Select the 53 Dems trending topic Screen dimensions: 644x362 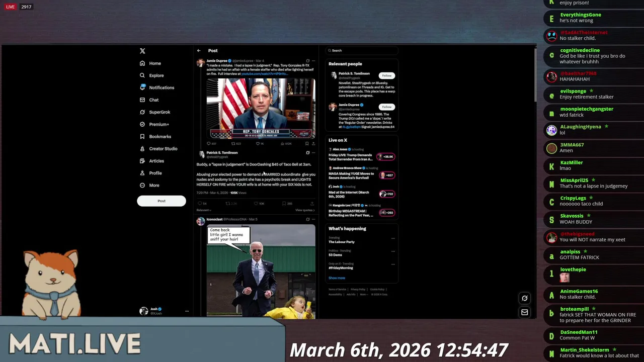(335, 255)
